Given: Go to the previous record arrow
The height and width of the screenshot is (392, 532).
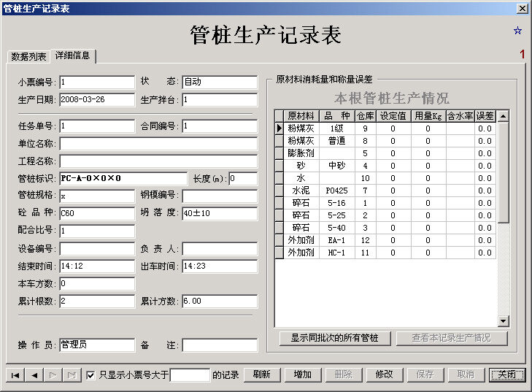Looking at the screenshot, I should pos(34,374).
